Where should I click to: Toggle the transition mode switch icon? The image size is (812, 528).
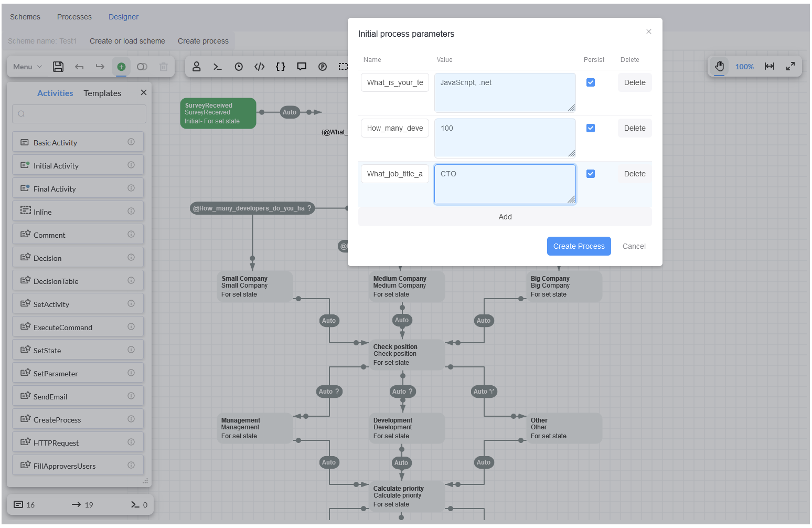(142, 67)
